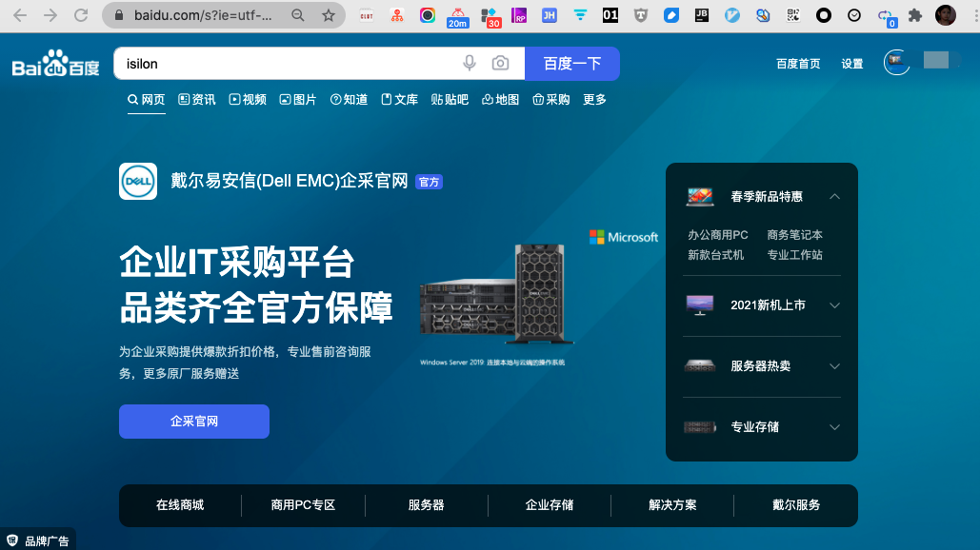Click the camera image search icon
Screen dimensions: 980x550
click(x=500, y=64)
